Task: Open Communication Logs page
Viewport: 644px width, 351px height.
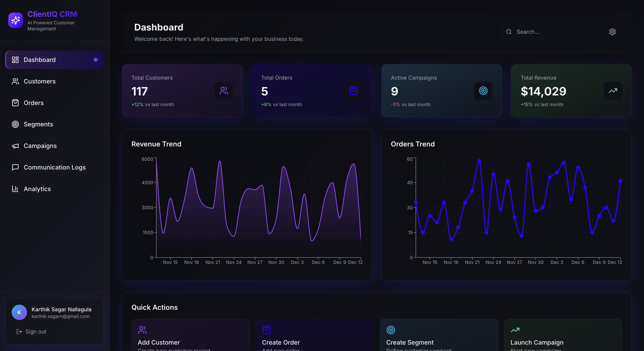Action: (54, 167)
